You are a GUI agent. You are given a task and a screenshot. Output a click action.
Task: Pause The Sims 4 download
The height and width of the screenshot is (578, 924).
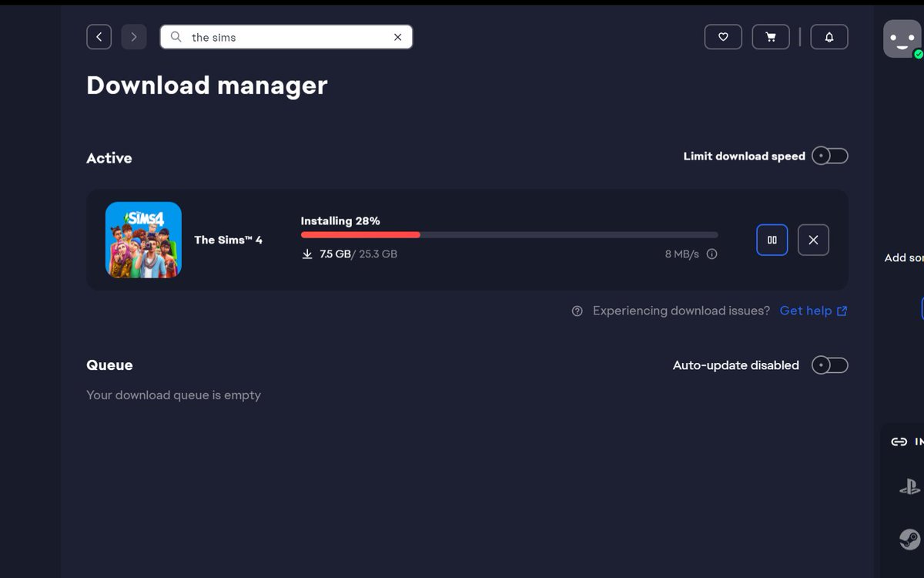coord(772,240)
